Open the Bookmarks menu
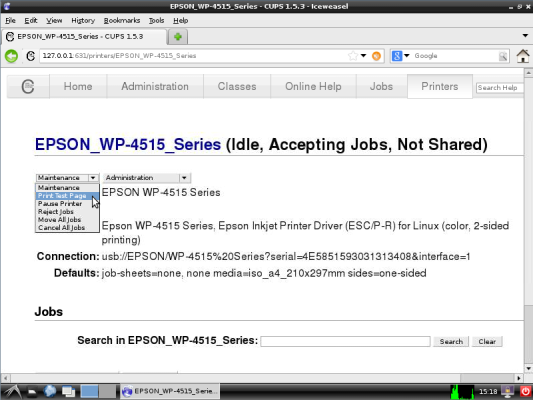This screenshot has width=533, height=400. [x=122, y=21]
